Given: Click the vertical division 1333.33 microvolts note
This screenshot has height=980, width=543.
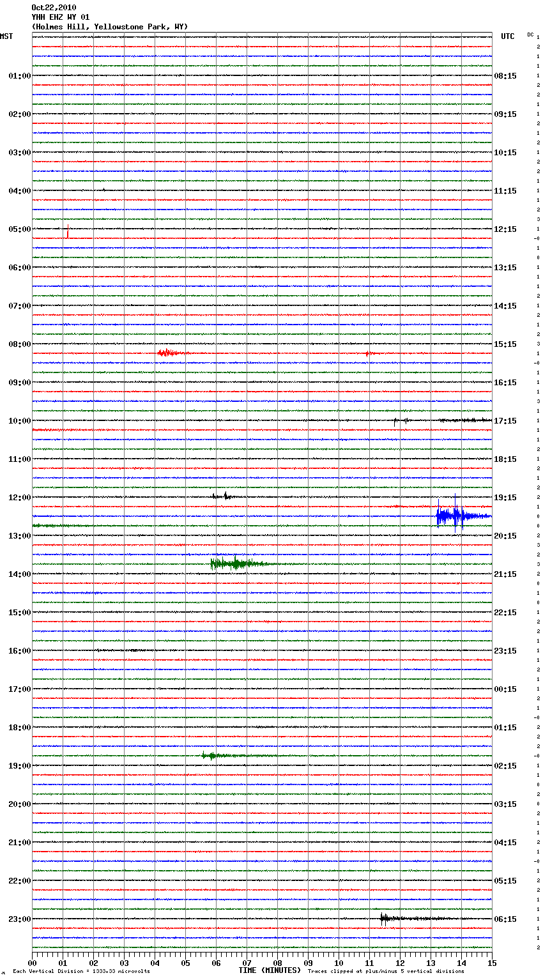Looking at the screenshot, I should click(x=81, y=972).
